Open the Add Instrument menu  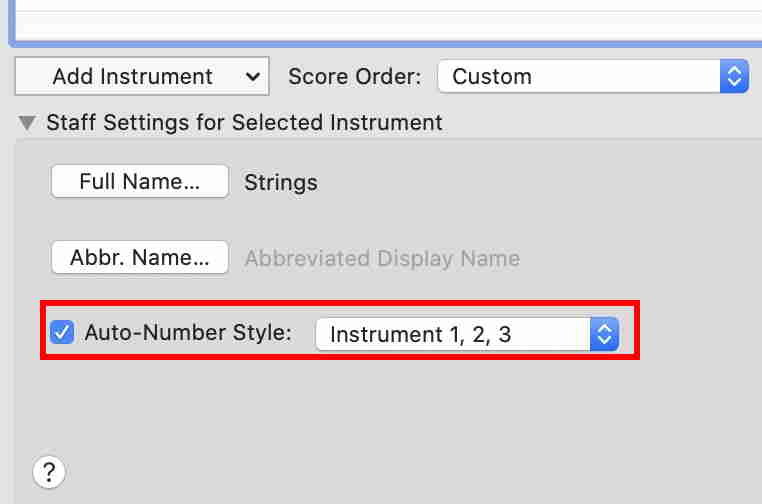tap(142, 76)
